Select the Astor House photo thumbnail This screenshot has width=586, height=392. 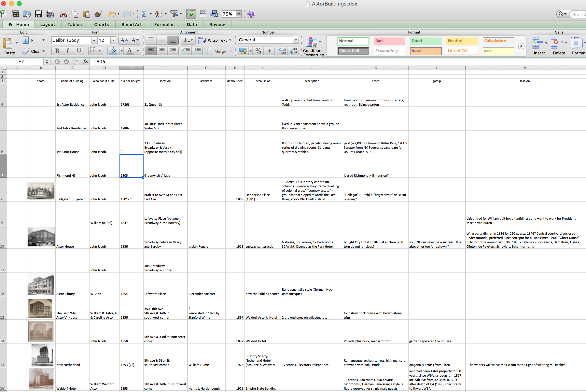click(41, 237)
